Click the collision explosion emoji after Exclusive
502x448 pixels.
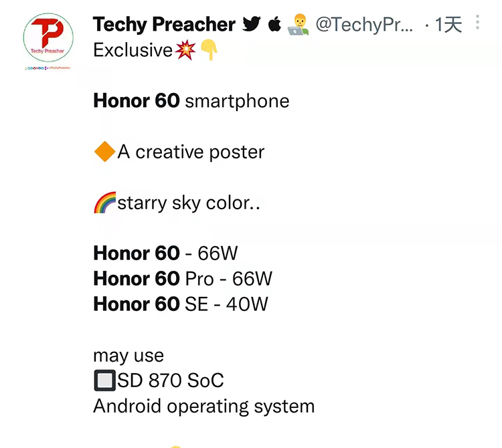point(185,50)
